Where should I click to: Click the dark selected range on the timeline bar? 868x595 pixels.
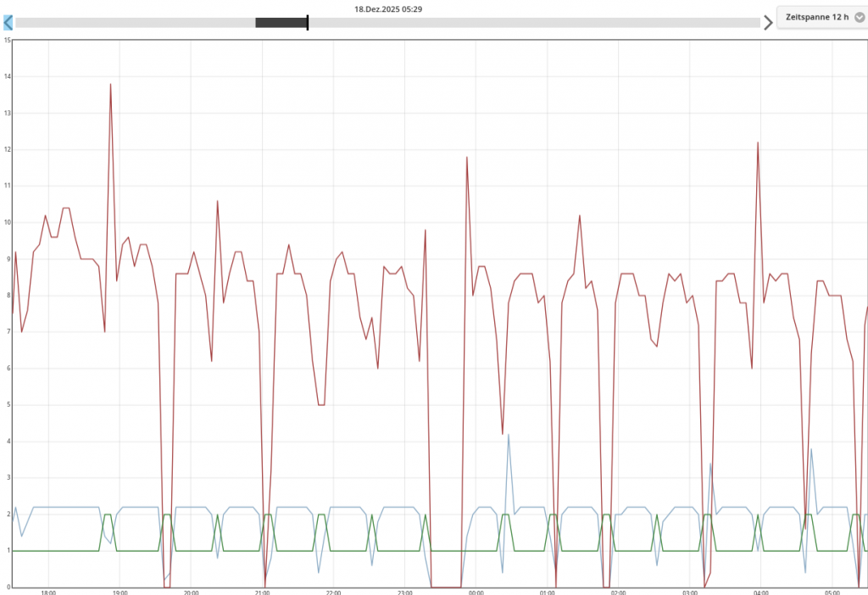pos(280,23)
